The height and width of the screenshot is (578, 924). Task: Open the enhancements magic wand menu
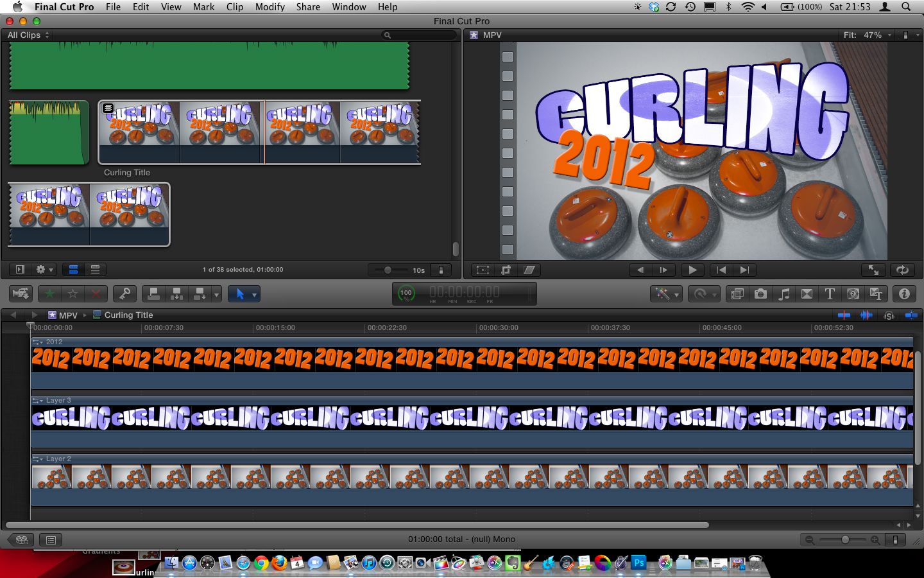click(665, 294)
